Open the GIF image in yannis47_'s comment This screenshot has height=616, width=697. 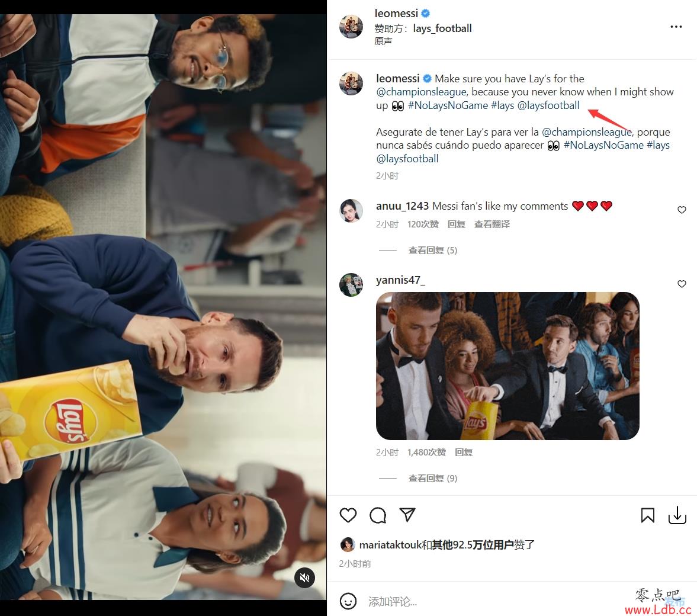(508, 366)
